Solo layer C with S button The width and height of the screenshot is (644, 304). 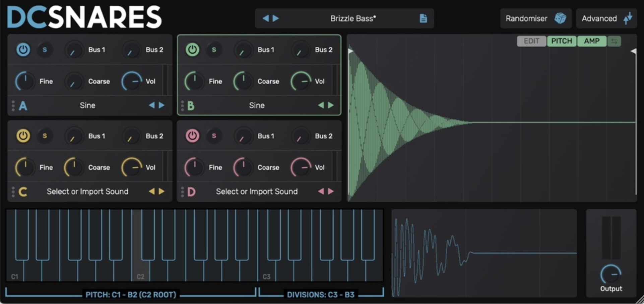click(45, 136)
